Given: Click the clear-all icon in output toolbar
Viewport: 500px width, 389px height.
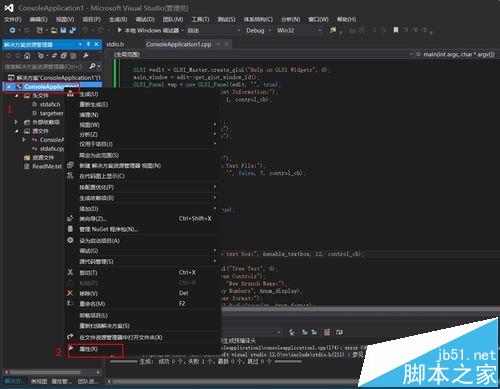Looking at the screenshot, I should tap(327, 332).
